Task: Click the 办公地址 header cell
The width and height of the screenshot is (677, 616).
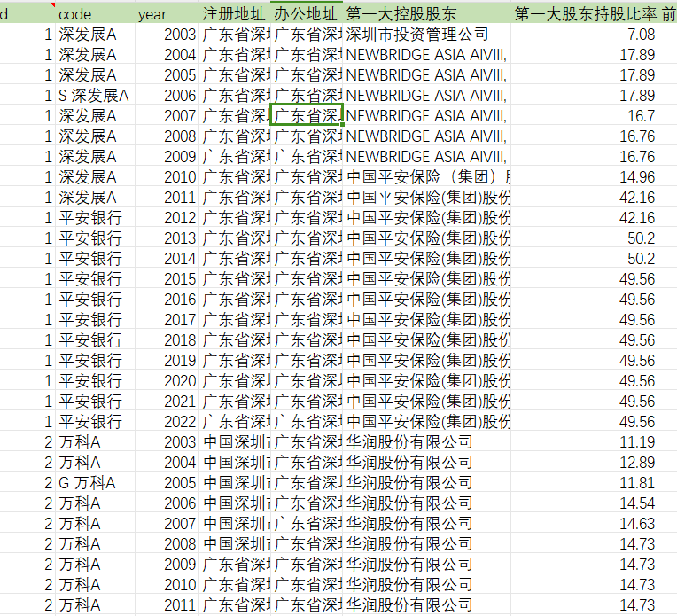Action: click(306, 14)
